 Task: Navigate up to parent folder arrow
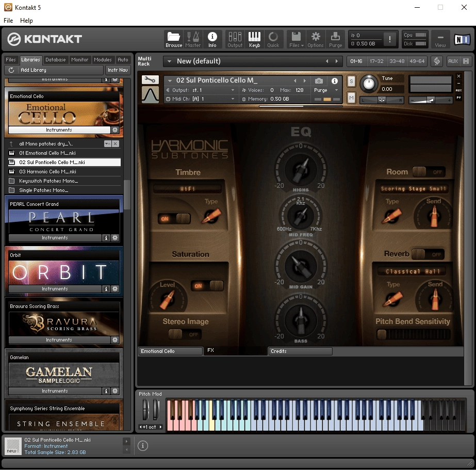[11, 144]
